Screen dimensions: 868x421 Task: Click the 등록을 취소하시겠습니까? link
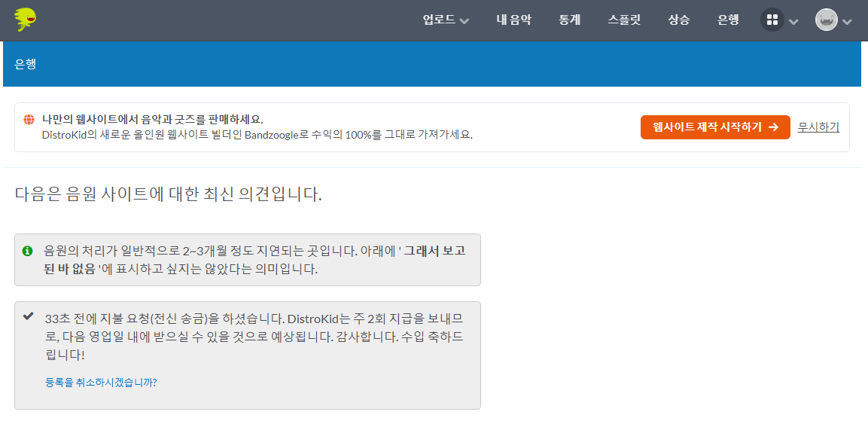coord(101,383)
